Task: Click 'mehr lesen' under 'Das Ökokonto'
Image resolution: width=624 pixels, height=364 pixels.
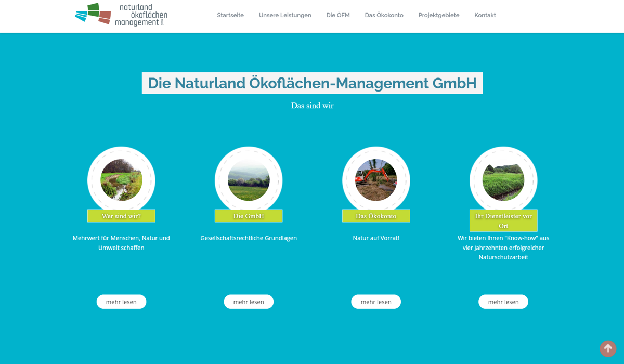Action: pyautogui.click(x=376, y=302)
